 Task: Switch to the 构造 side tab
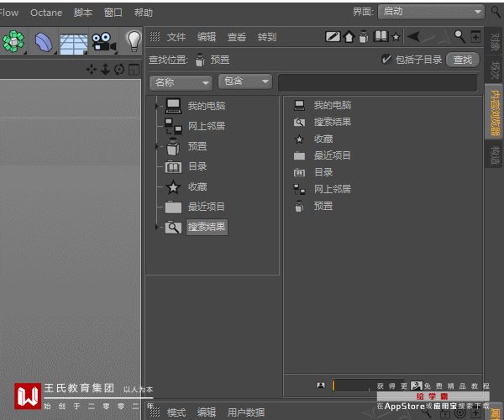point(495,155)
